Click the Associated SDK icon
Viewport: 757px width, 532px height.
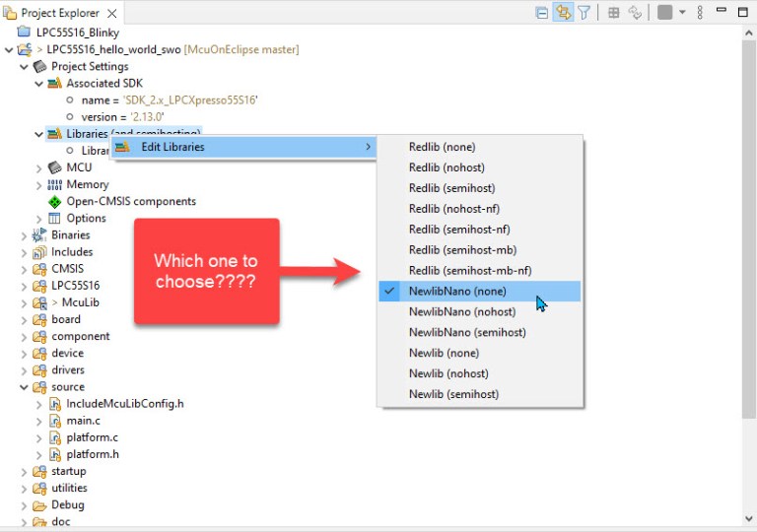pos(55,84)
